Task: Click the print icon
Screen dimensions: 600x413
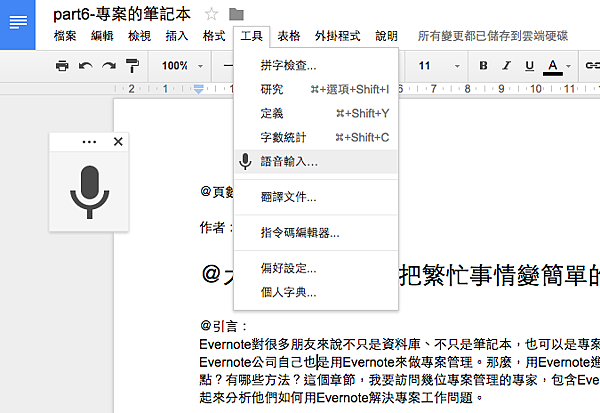Action: pos(62,66)
